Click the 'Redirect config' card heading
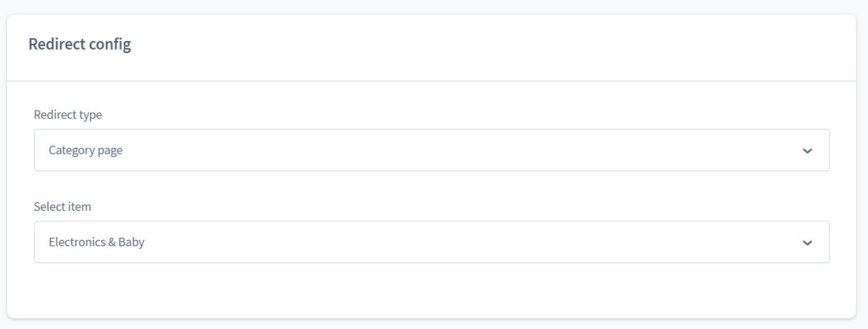The height and width of the screenshot is (329, 868). tap(79, 44)
